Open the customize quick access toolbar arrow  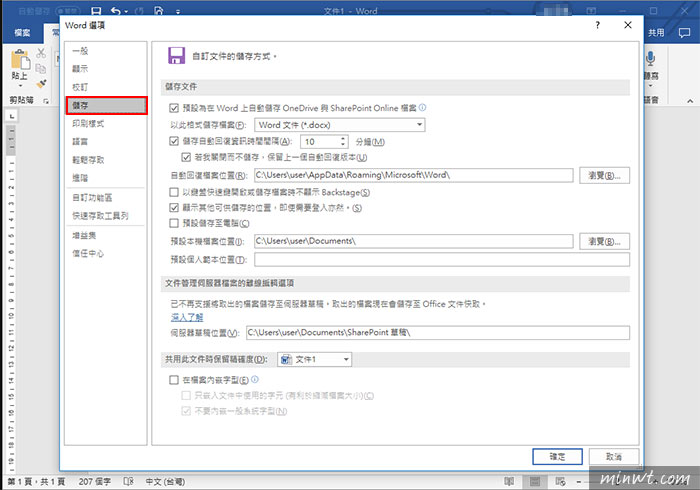[178, 12]
